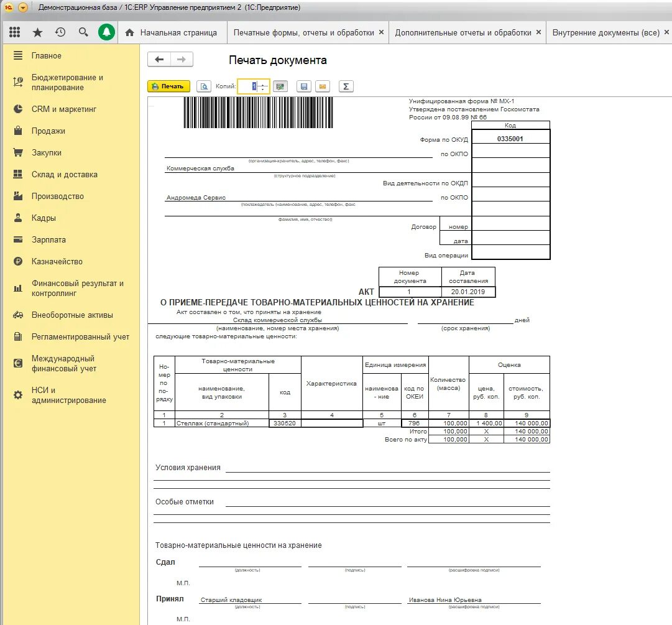Image resolution: width=672 pixels, height=625 pixels.
Task: Open History clock icon
Action: tap(60, 32)
